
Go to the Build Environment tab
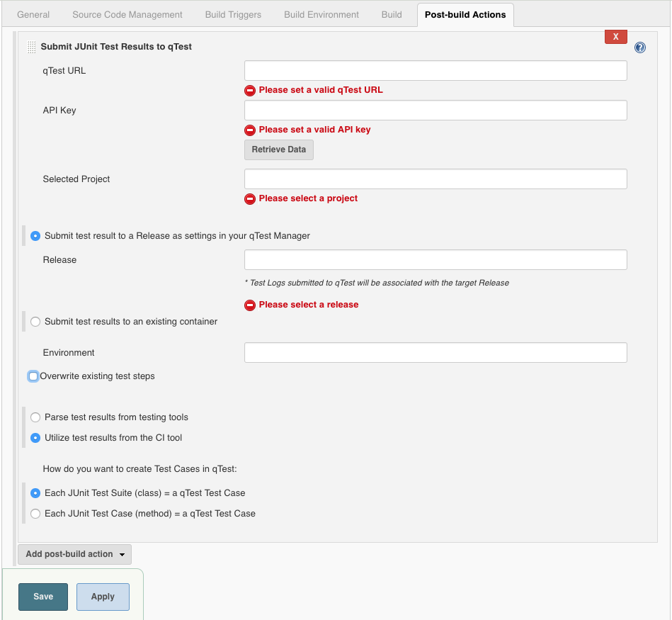(321, 15)
